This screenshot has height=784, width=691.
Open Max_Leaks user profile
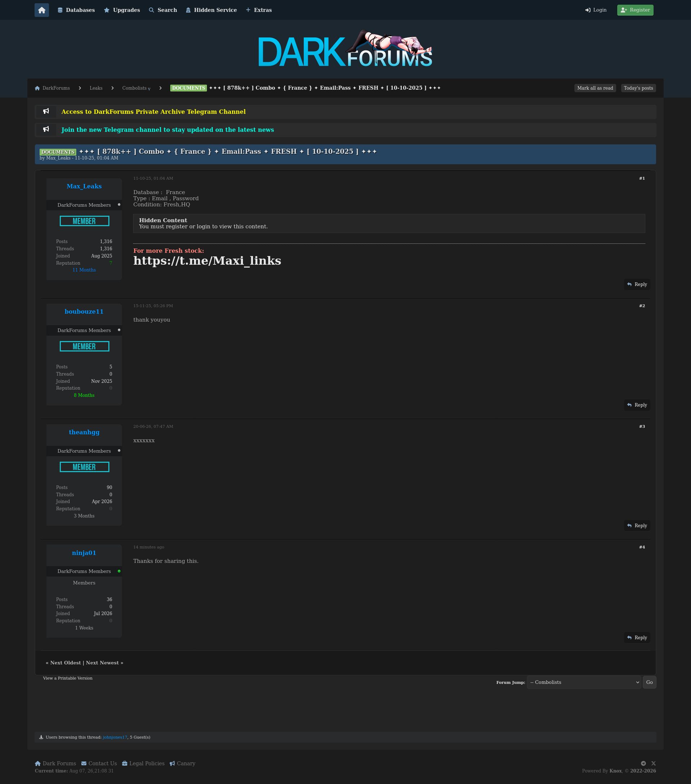[84, 187]
